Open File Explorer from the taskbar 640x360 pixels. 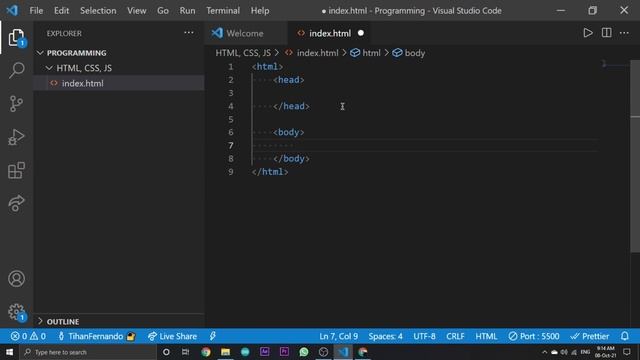click(225, 352)
